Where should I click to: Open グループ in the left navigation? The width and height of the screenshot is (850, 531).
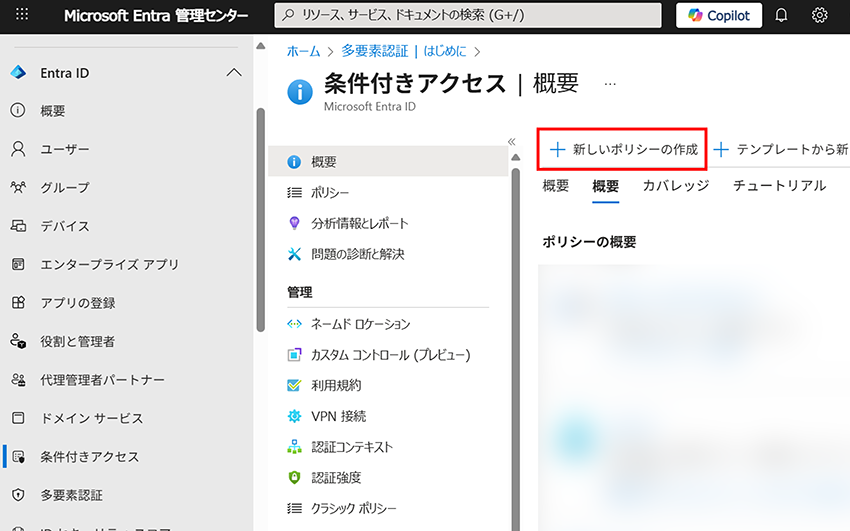[x=65, y=187]
